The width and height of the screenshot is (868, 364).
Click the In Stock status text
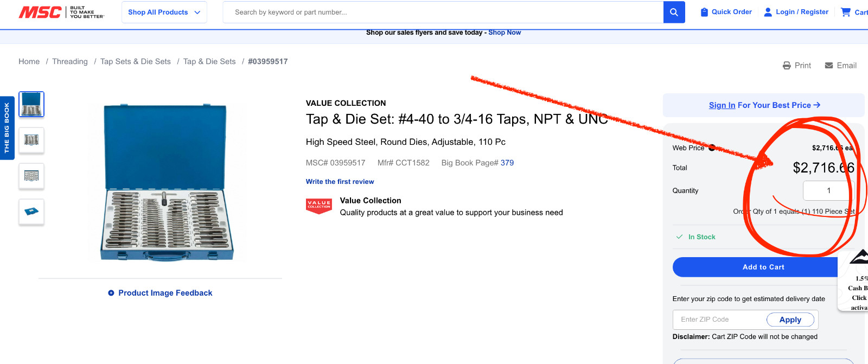[x=702, y=237]
